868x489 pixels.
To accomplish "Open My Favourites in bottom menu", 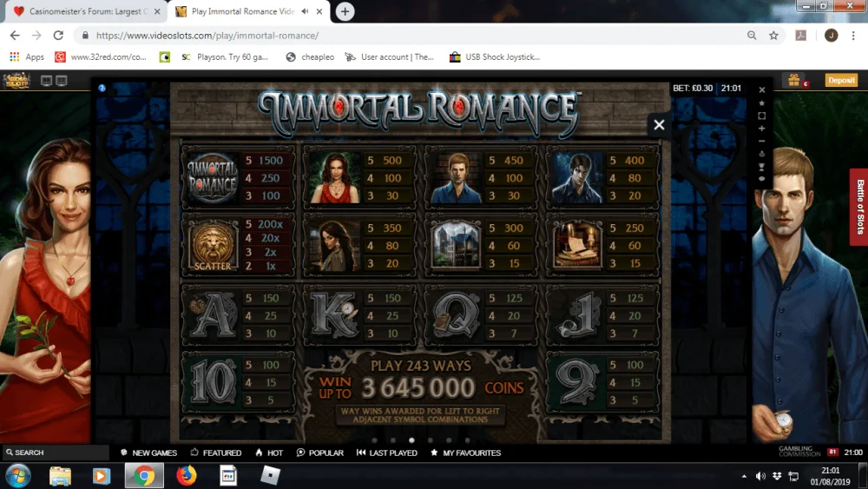I will pyautogui.click(x=465, y=453).
